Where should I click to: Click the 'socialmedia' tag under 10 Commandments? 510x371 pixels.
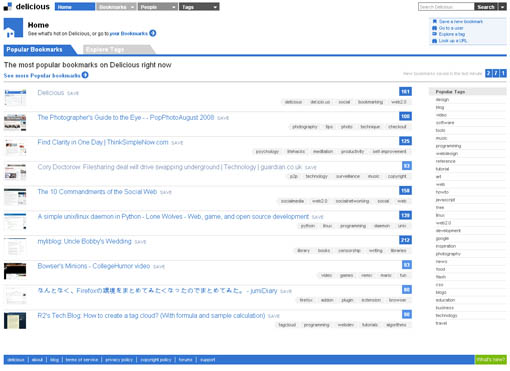[x=292, y=201]
